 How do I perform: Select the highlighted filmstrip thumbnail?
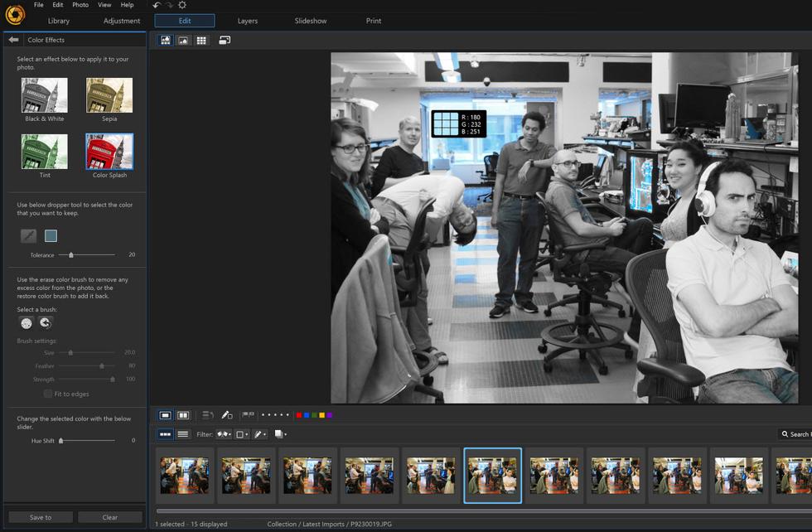492,476
